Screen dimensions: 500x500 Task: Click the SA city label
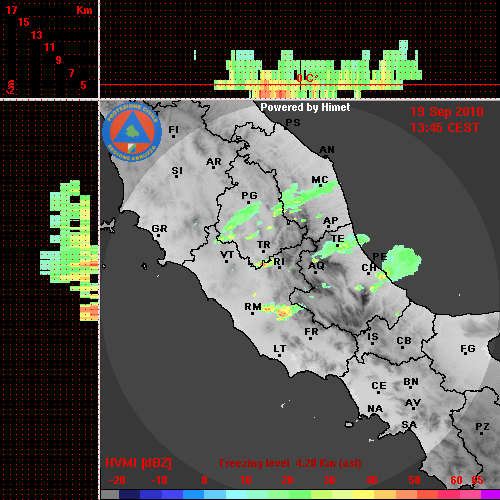tap(409, 425)
